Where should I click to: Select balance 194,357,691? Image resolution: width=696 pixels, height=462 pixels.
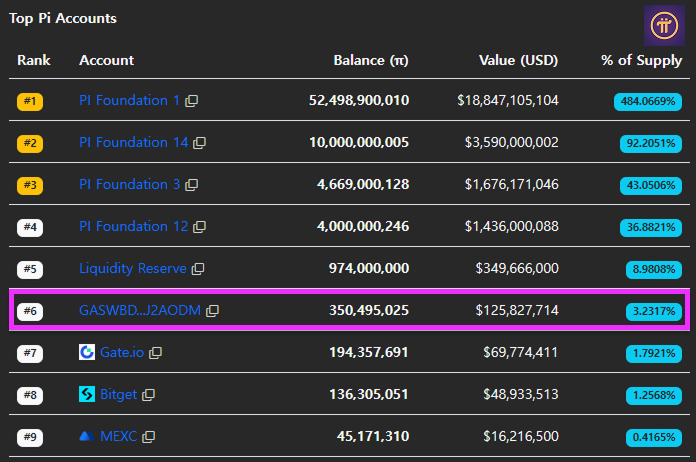(369, 352)
